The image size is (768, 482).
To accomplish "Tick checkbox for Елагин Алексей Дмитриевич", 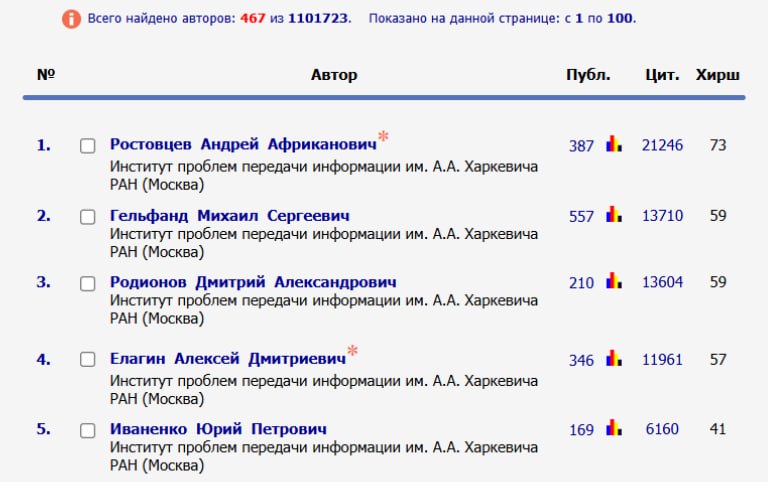I will click(88, 360).
